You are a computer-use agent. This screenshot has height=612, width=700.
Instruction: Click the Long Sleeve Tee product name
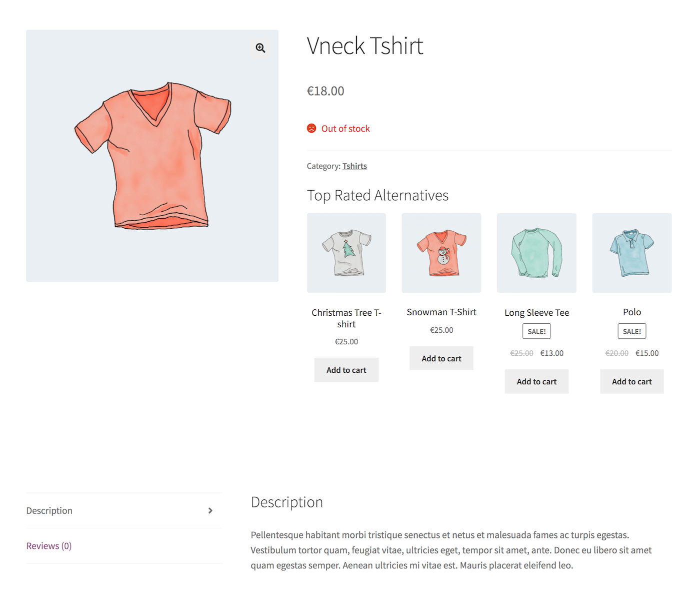[x=536, y=312]
